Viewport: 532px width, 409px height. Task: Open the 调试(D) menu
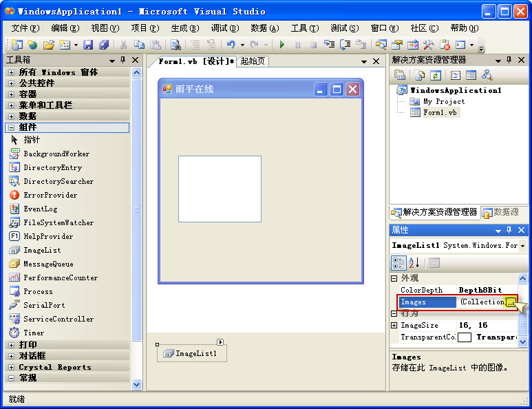(x=225, y=28)
